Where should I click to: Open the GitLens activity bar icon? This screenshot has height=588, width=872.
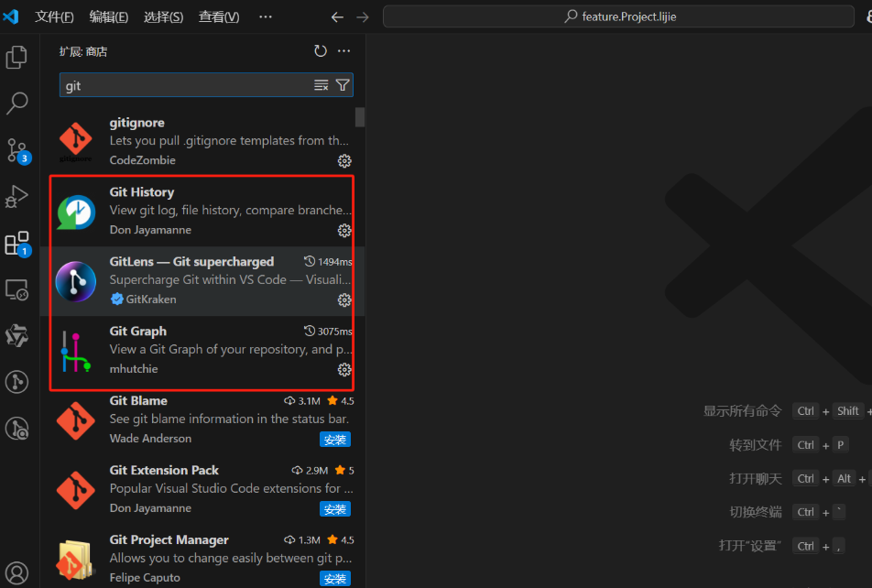tap(16, 382)
